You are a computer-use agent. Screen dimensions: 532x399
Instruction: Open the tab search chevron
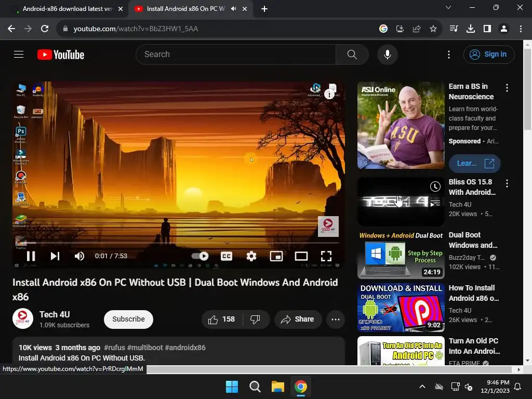[448, 7]
